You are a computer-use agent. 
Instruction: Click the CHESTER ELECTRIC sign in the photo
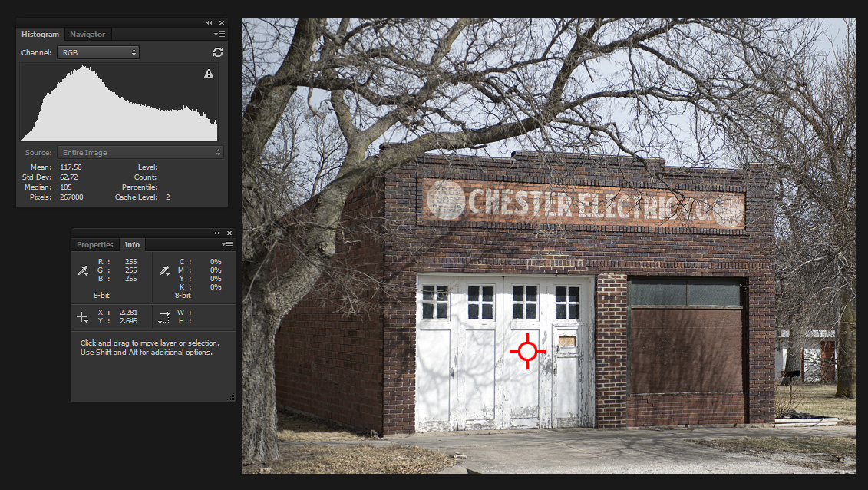tap(583, 204)
